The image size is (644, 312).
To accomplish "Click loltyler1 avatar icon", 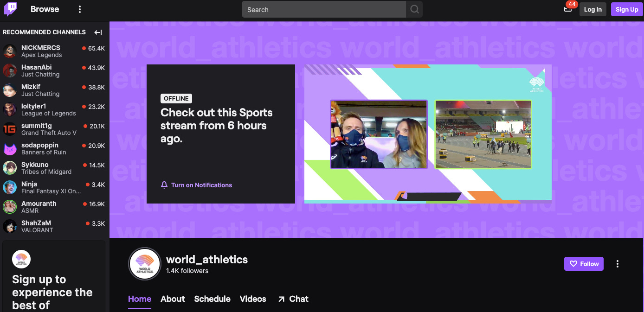I will 10,109.
